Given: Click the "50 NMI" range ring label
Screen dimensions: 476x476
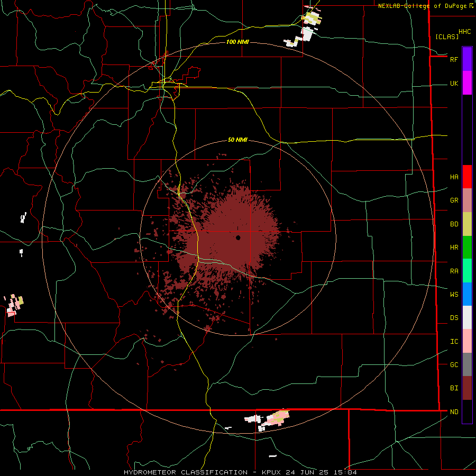Looking at the screenshot, I should pos(237,140).
